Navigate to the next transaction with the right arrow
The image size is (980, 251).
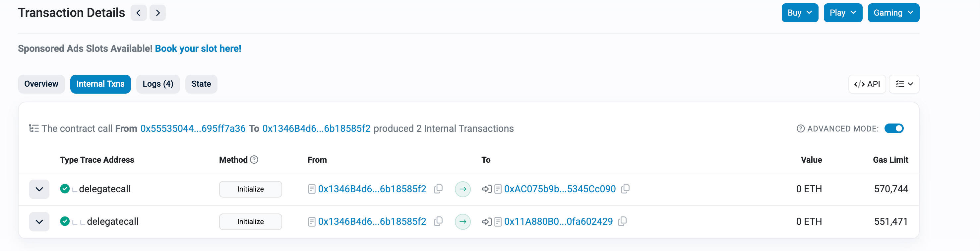pyautogui.click(x=157, y=13)
